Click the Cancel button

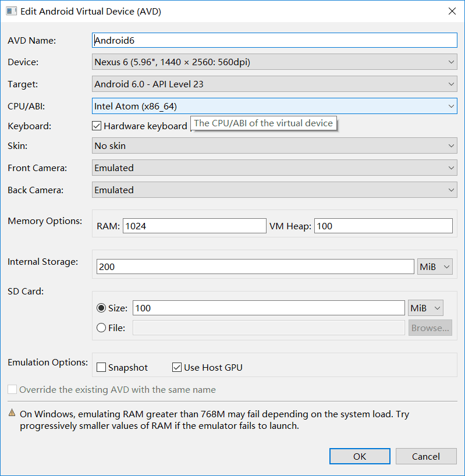[426, 456]
